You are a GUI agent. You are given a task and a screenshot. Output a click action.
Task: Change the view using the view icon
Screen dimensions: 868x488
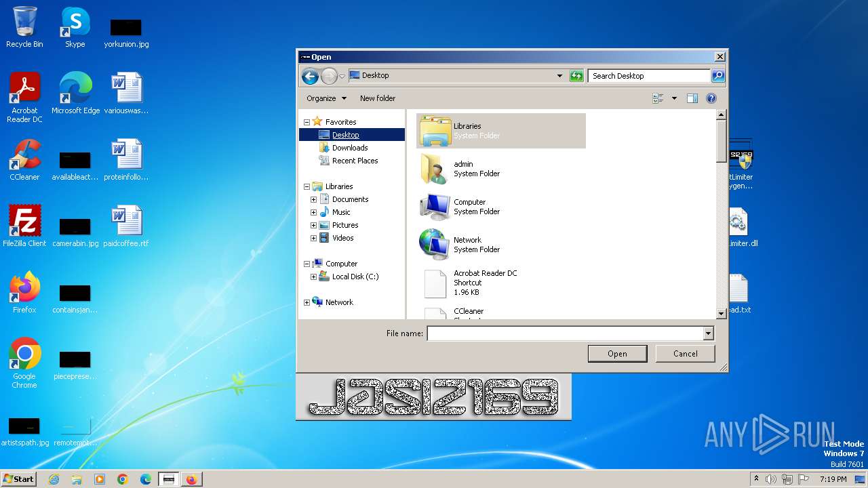[x=658, y=98]
